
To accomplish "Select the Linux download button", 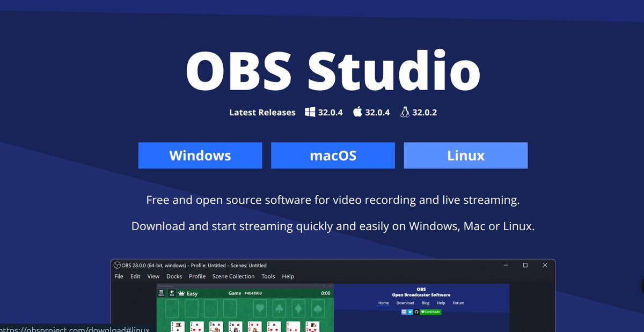I will pyautogui.click(x=466, y=156).
